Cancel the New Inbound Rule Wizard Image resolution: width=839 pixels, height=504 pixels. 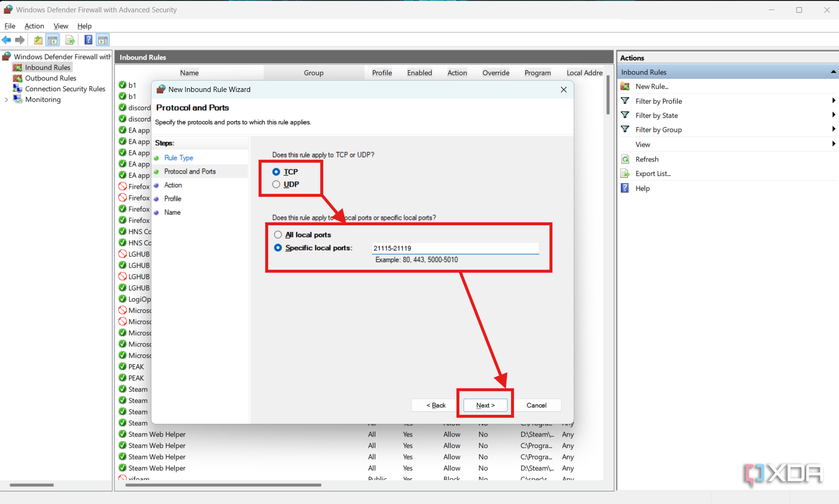pos(537,405)
